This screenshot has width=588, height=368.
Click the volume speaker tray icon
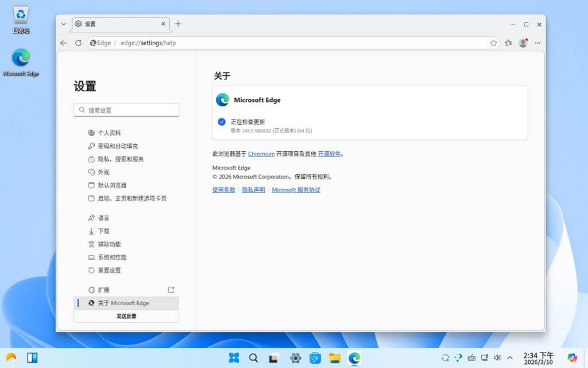[497, 358]
